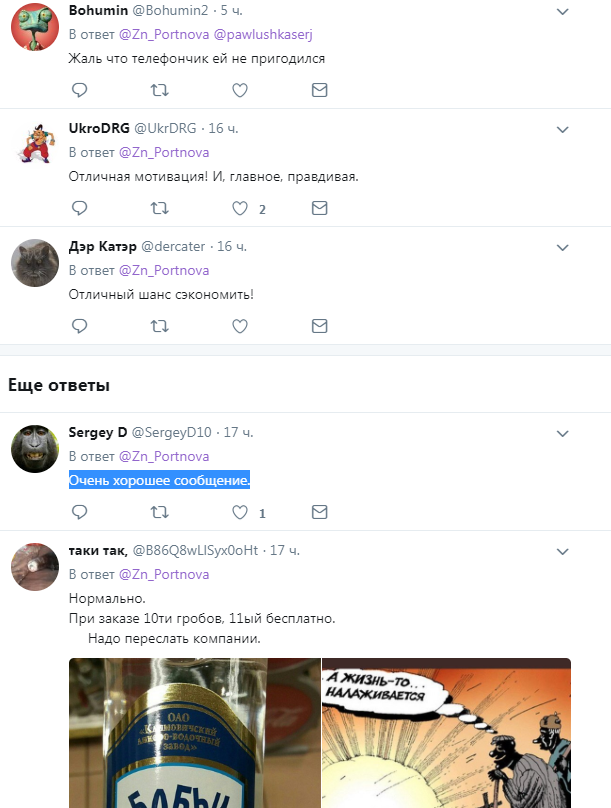The width and height of the screenshot is (611, 808).
Task: View the vodka bottle photo attachment
Action: (195, 733)
